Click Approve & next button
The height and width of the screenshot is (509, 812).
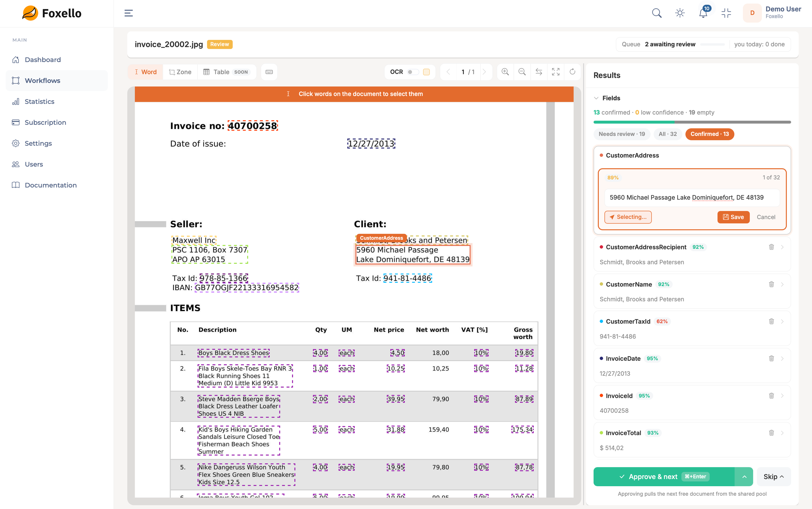(664, 476)
